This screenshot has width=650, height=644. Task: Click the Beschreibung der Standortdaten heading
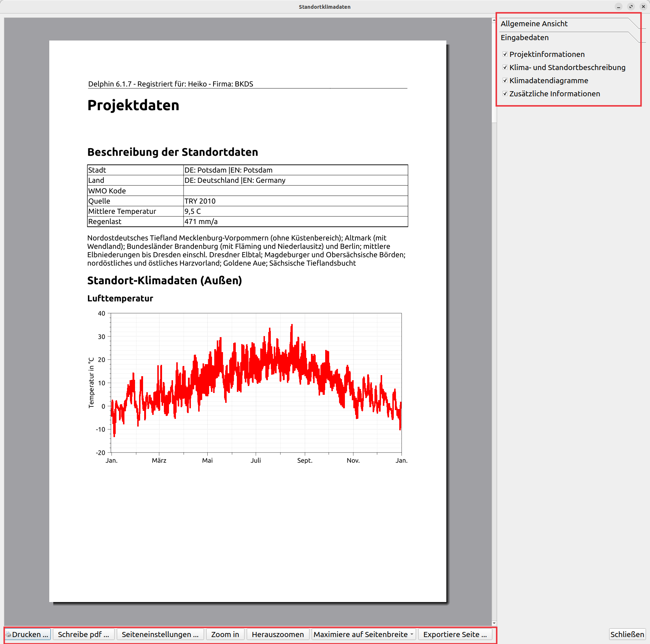pos(173,152)
